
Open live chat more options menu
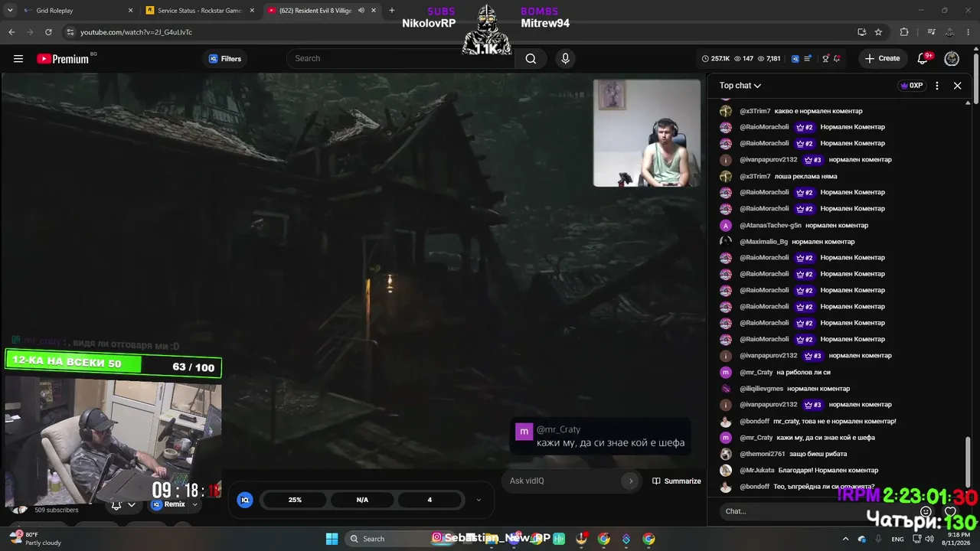(936, 86)
